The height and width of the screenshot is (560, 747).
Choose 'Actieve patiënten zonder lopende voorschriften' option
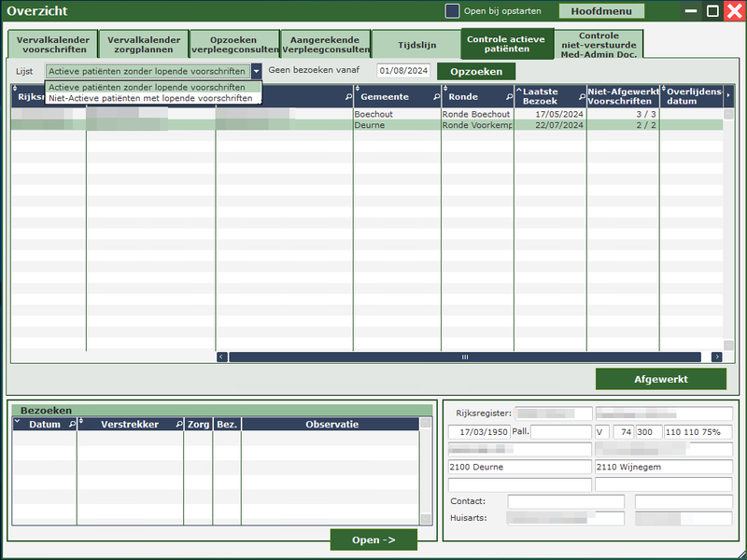tap(147, 87)
